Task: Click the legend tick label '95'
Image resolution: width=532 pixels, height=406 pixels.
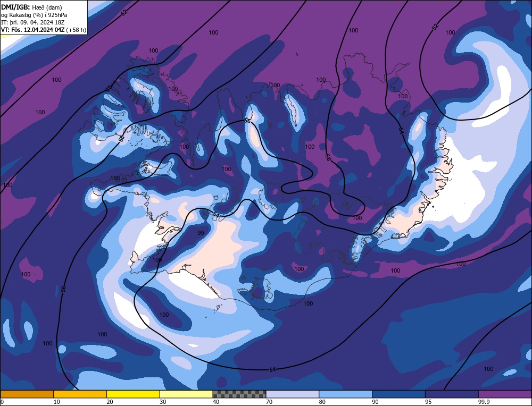Action: (428, 402)
